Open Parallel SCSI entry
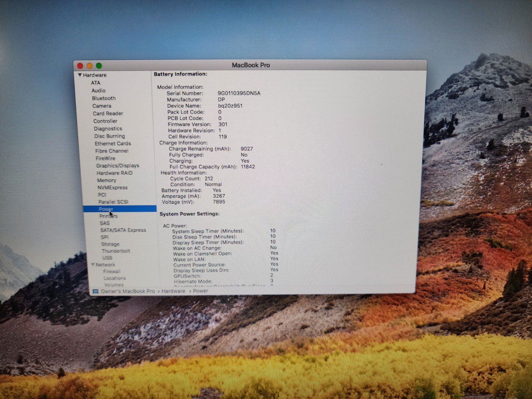 pos(113,202)
